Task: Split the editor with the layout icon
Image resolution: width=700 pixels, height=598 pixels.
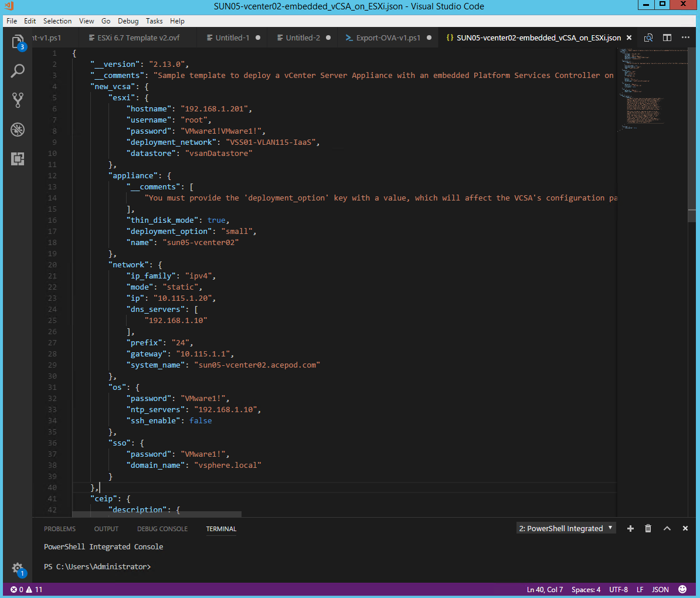Action: pos(667,38)
